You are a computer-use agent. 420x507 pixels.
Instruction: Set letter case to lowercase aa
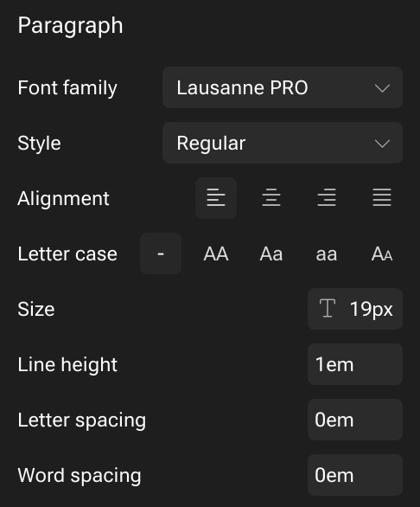tap(327, 253)
